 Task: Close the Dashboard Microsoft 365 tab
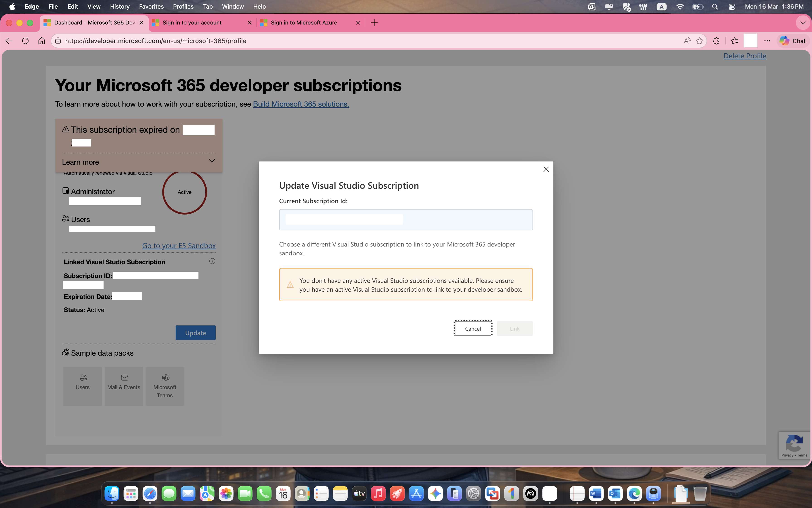[x=141, y=22]
